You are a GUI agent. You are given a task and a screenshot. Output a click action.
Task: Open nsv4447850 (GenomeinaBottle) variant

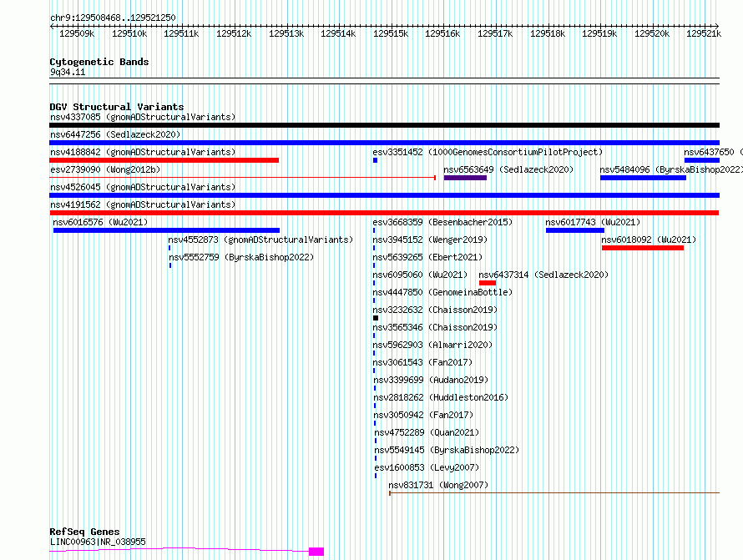[x=442, y=292]
